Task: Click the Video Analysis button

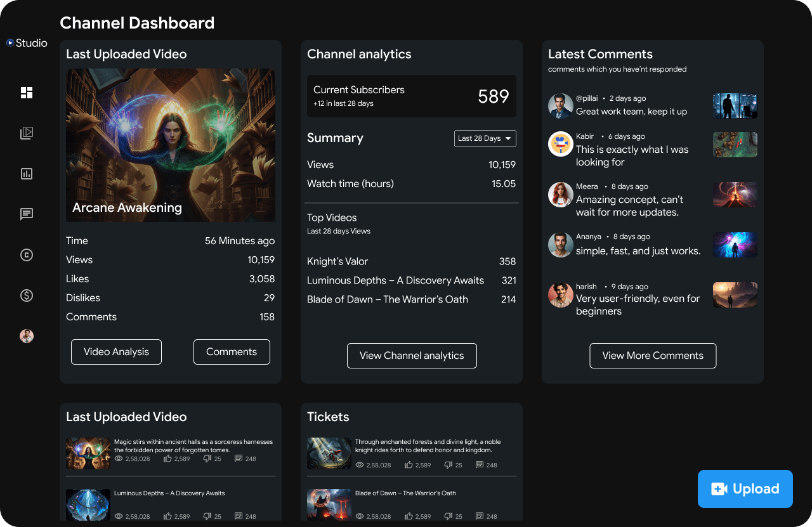Action: pyautogui.click(x=116, y=352)
